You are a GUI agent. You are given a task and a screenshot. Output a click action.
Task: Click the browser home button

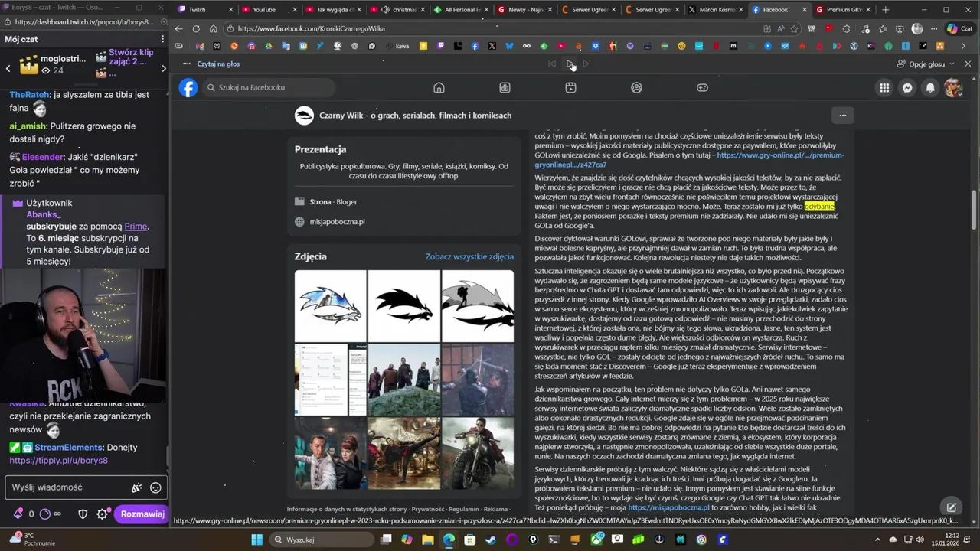tap(214, 28)
